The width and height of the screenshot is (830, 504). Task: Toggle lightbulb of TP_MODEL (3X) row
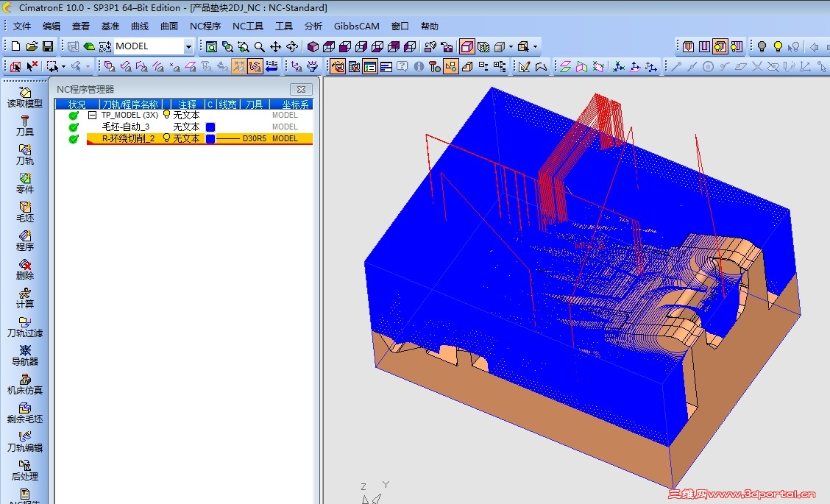166,114
